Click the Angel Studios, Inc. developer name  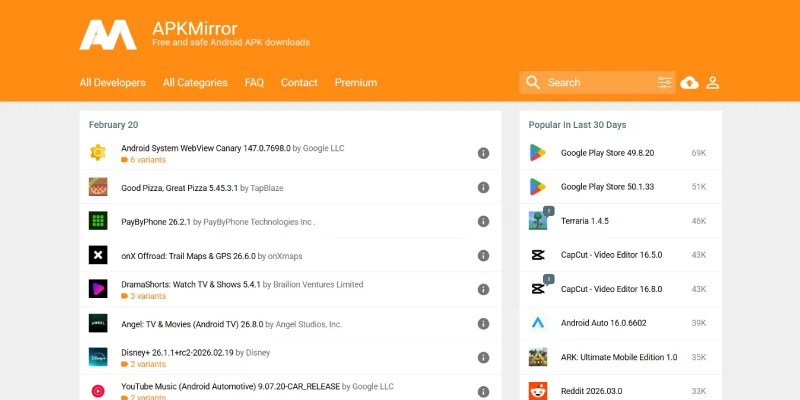(x=309, y=324)
